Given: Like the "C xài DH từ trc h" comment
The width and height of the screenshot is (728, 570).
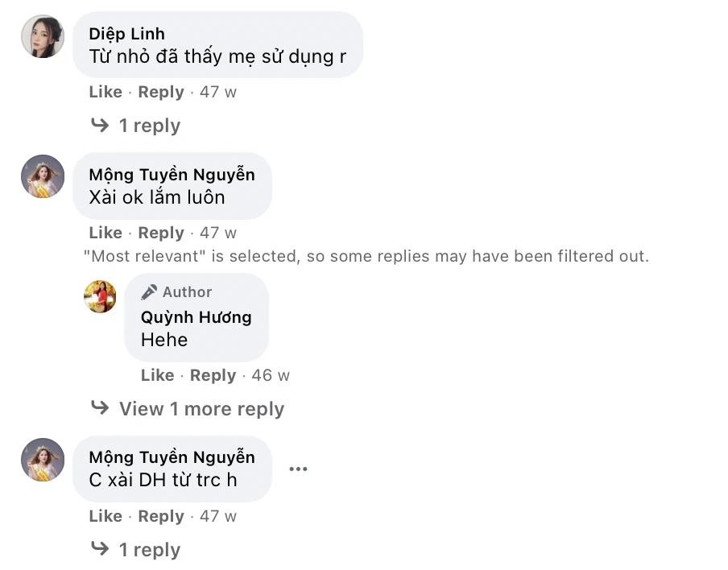Looking at the screenshot, I should click(x=105, y=516).
